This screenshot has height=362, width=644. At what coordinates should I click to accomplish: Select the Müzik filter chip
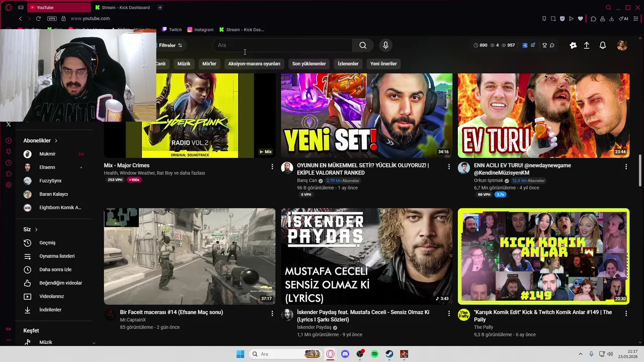[x=184, y=64]
